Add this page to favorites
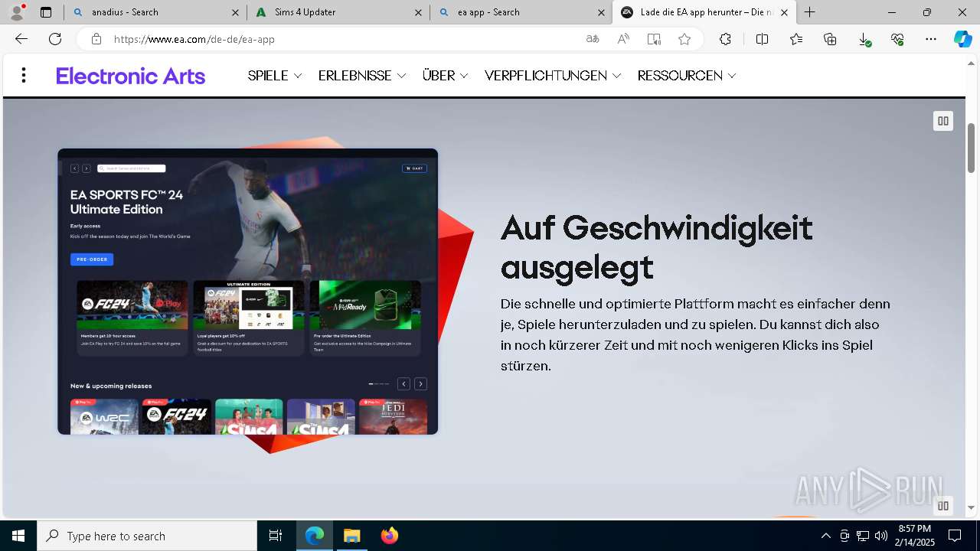 [x=684, y=39]
